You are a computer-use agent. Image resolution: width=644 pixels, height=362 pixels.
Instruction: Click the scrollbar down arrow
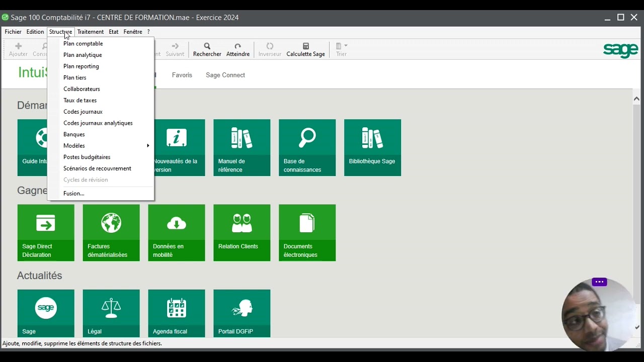click(637, 327)
